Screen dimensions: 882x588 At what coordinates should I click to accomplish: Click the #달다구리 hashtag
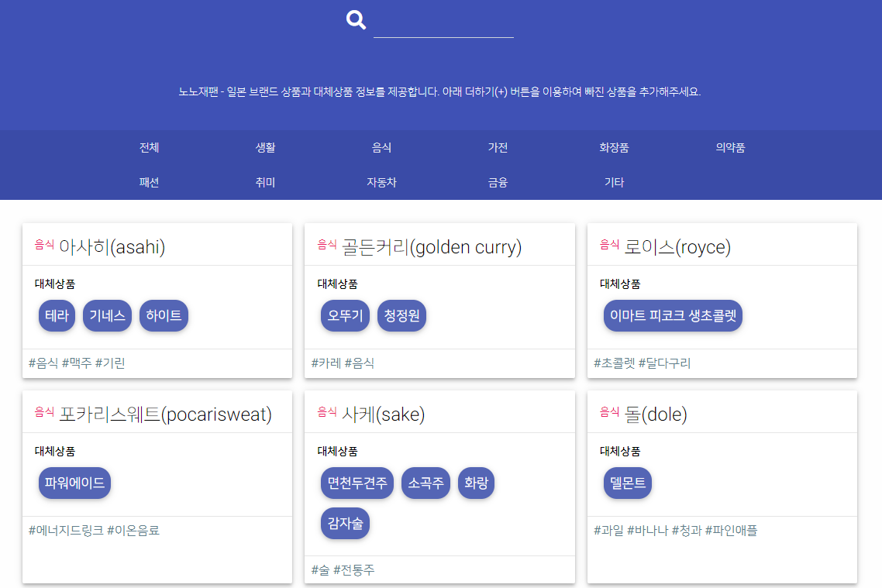[664, 363]
